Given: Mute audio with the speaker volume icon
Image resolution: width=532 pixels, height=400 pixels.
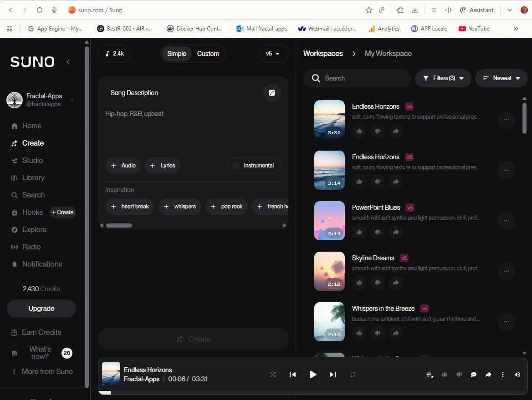Looking at the screenshot, I should 517,375.
